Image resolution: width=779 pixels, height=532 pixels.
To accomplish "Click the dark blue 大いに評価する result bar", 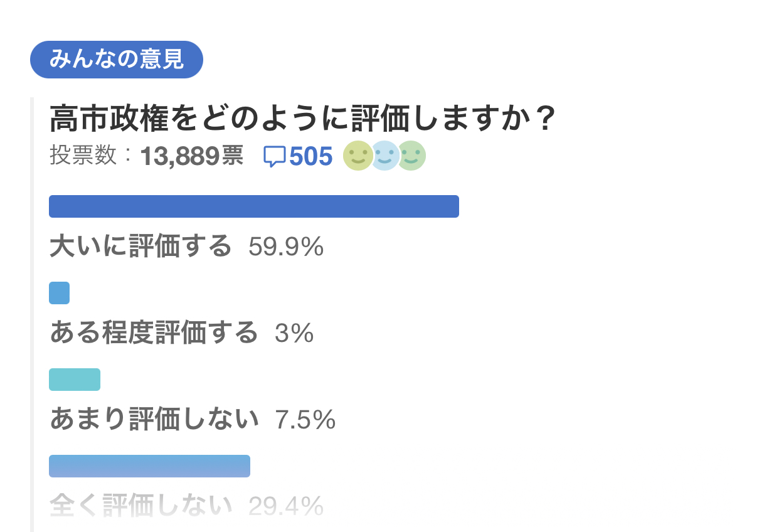I will point(254,206).
